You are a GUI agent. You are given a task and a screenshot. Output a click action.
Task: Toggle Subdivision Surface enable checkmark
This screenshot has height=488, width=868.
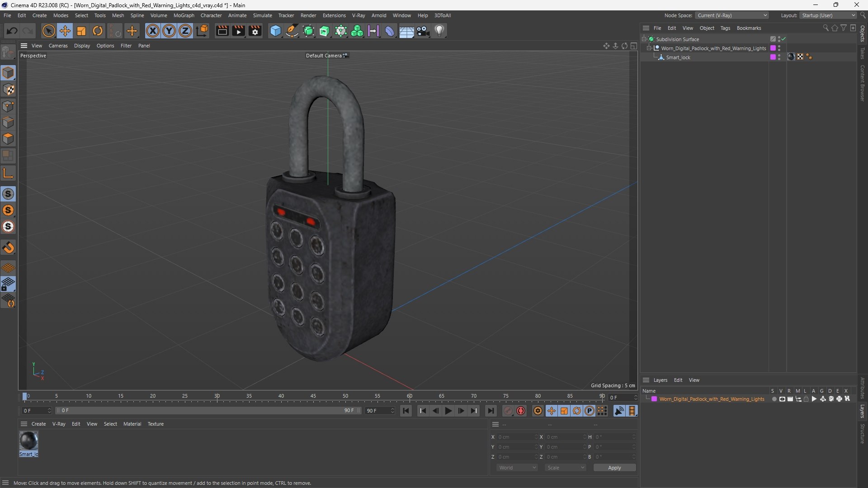click(x=783, y=39)
